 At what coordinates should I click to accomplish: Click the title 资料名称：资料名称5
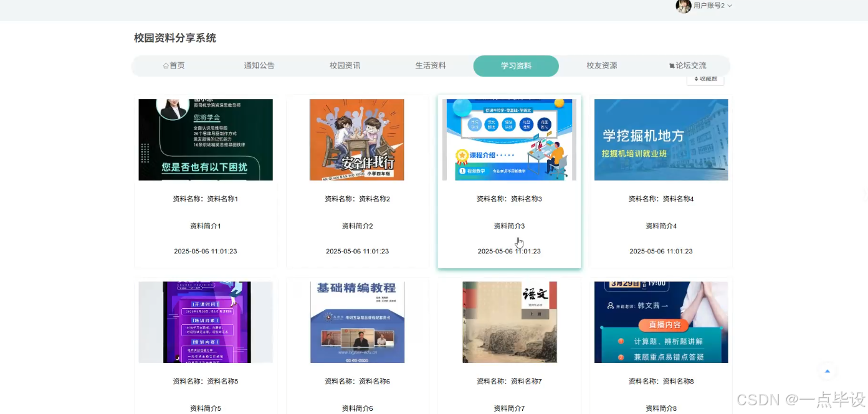coord(206,382)
